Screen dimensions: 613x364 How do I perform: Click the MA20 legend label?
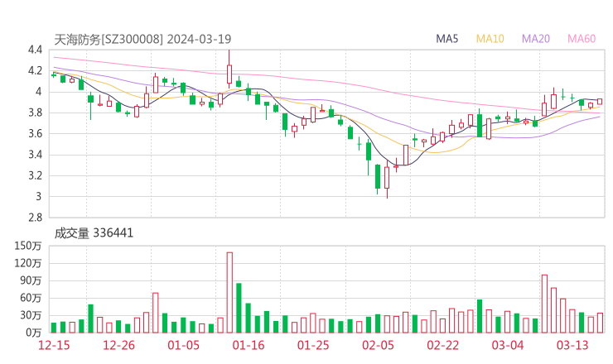pos(536,39)
